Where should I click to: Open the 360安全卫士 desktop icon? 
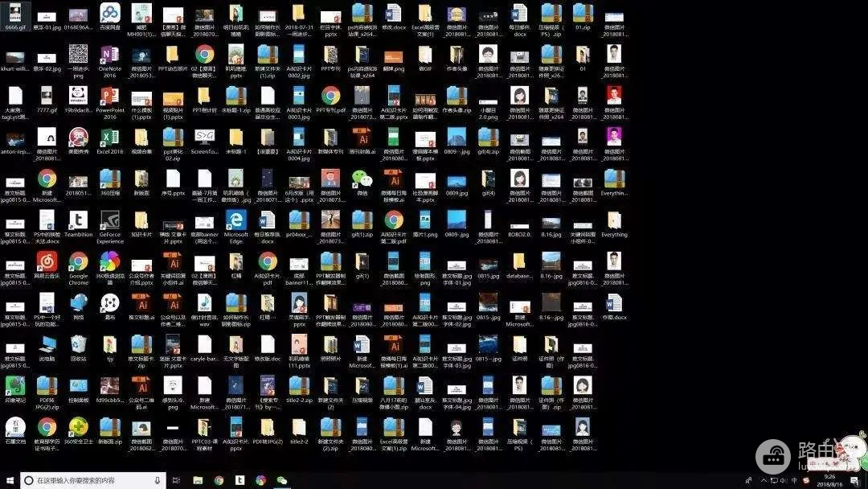tap(79, 426)
